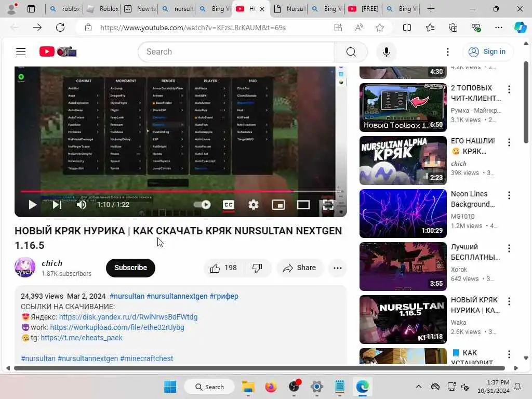Open the Yandex disk download link
The image size is (532, 399).
coord(128,317)
